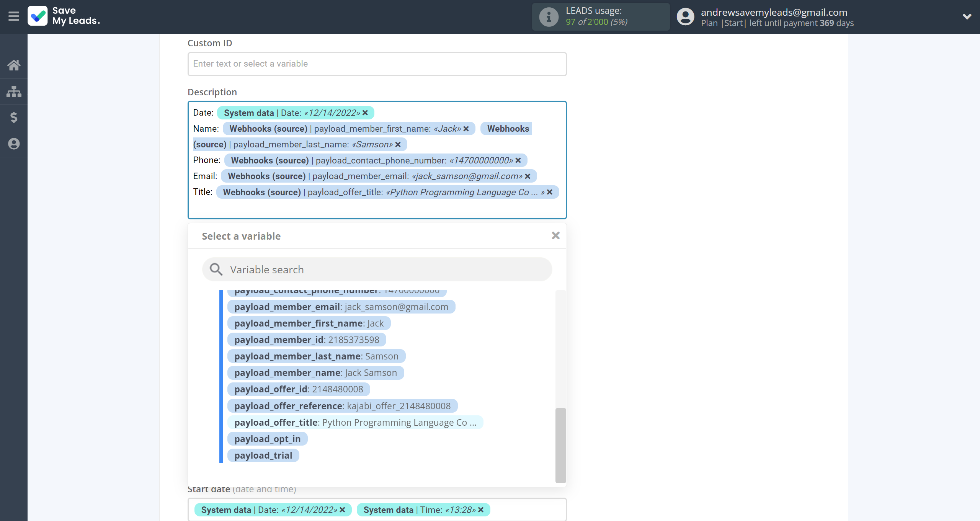This screenshot has height=521, width=980.
Task: Open the profile sidebar icon
Action: [x=14, y=144]
